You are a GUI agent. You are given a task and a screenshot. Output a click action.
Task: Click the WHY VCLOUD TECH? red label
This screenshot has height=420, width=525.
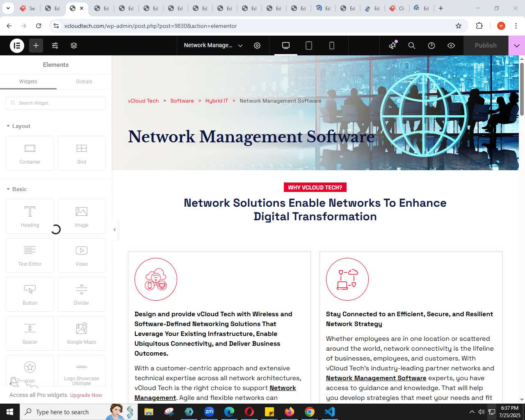pyautogui.click(x=315, y=187)
